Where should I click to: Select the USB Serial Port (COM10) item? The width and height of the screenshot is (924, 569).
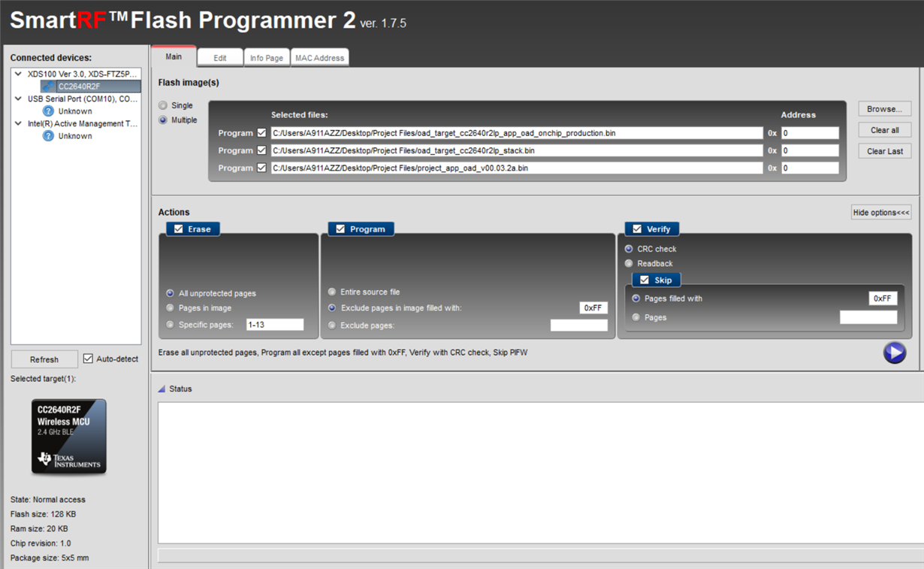pyautogui.click(x=83, y=98)
